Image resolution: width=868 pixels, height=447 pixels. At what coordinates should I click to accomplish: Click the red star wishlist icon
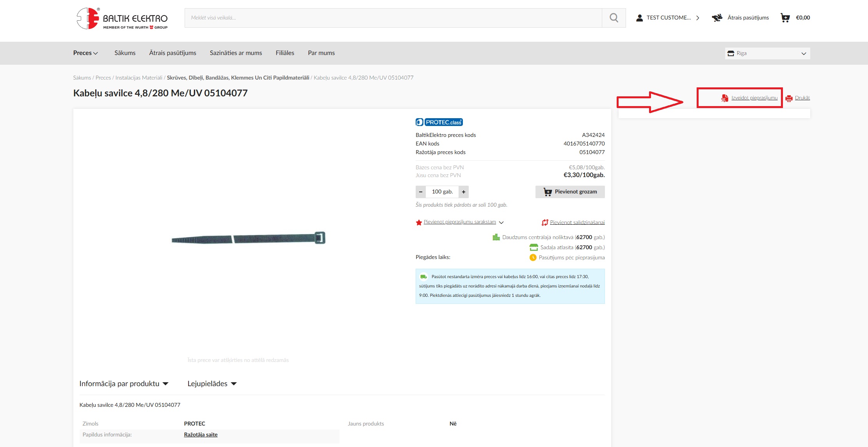click(x=419, y=222)
